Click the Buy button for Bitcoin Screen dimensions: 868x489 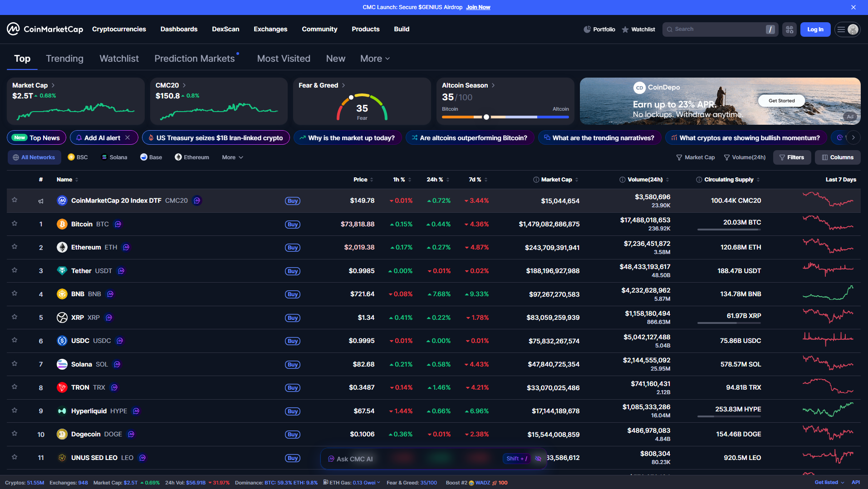pyautogui.click(x=293, y=225)
